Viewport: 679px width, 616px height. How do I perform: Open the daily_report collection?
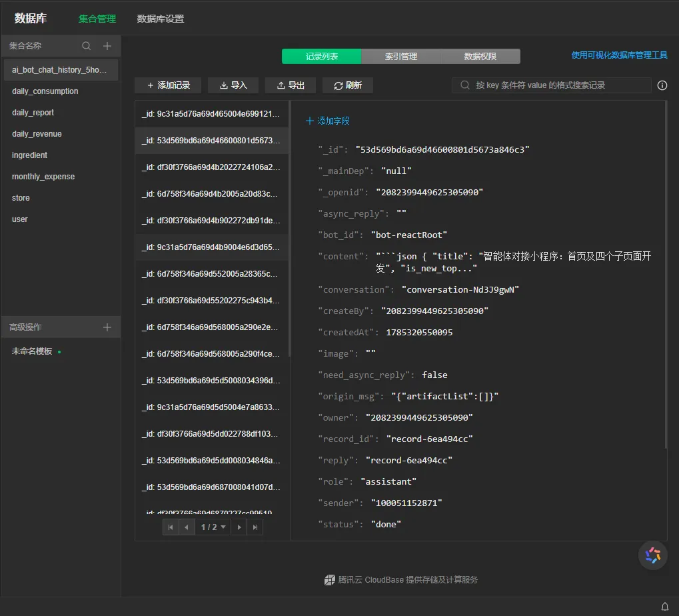61,113
